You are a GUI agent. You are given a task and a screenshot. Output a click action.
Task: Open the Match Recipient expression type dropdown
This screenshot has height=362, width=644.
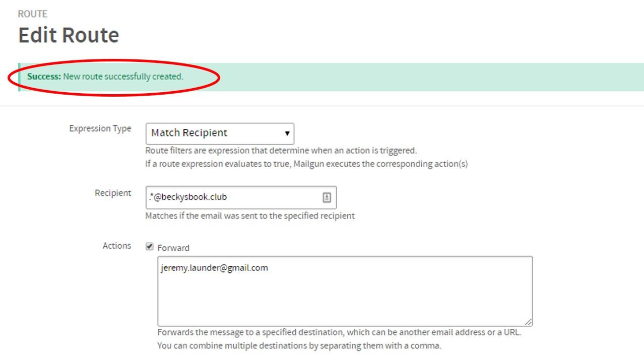(220, 133)
